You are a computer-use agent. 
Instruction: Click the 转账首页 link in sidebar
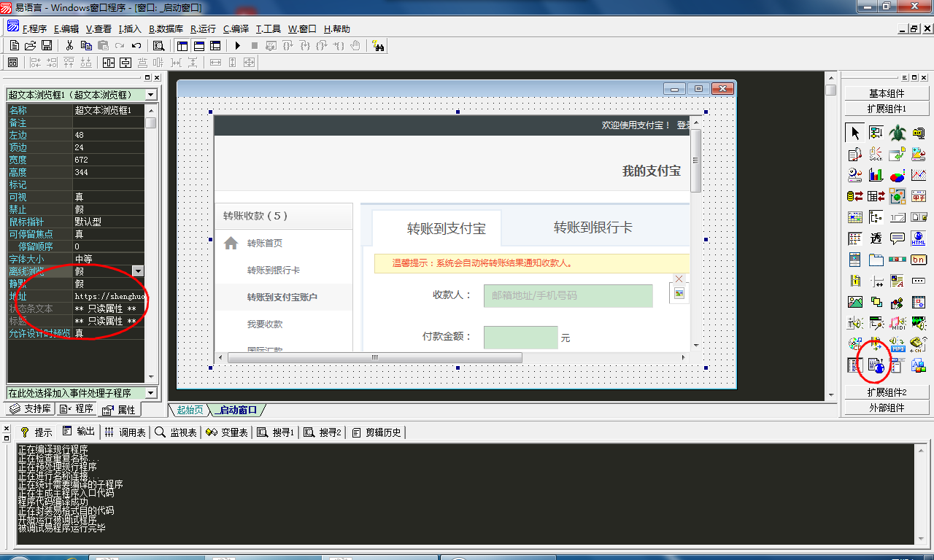[264, 244]
